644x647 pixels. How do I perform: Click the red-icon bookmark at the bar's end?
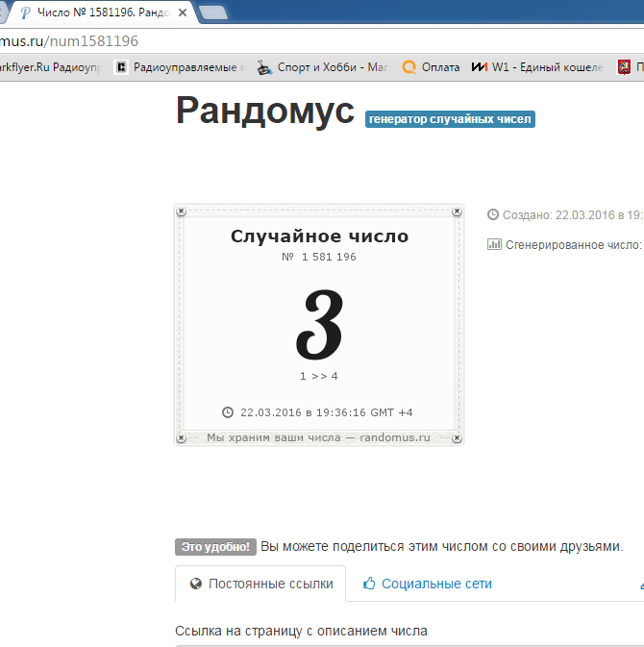(629, 67)
